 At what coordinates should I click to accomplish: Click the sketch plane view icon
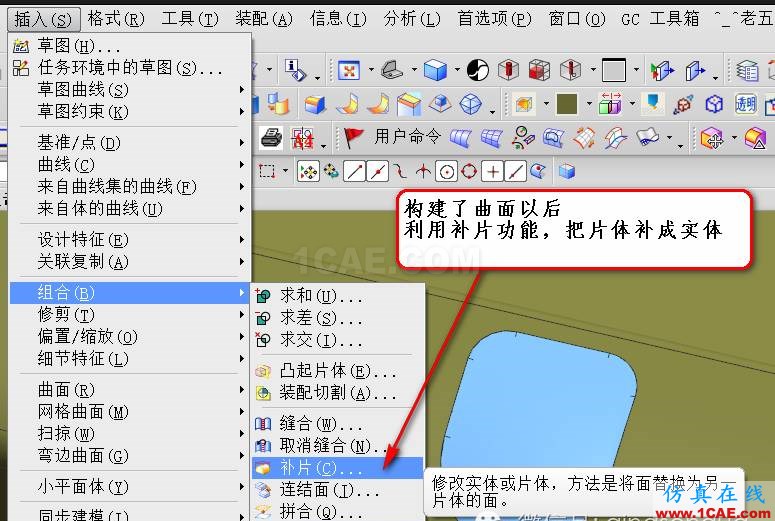392,70
